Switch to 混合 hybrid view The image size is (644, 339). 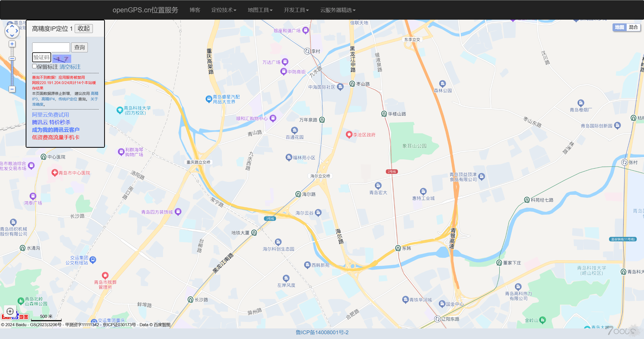point(633,27)
